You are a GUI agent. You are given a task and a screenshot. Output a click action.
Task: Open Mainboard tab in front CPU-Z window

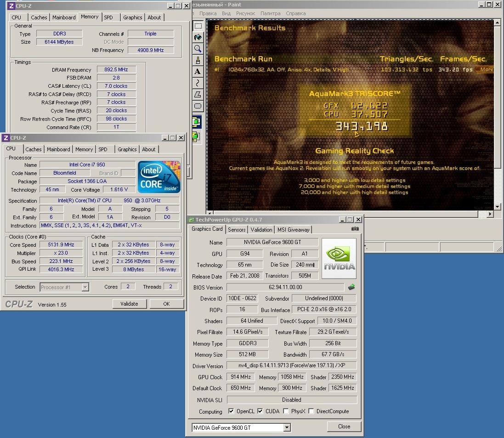(58, 149)
